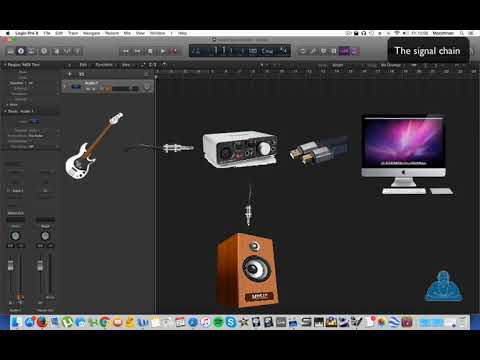The height and width of the screenshot is (360, 480).
Task: Open the Edit menu in menu bar
Action: tap(59, 33)
